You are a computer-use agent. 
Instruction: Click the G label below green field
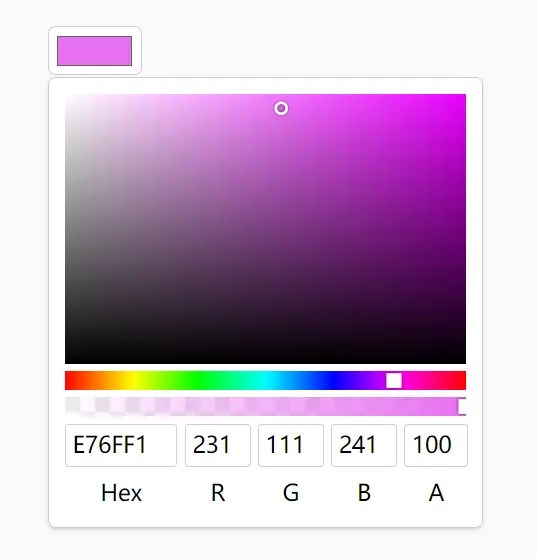click(x=291, y=493)
